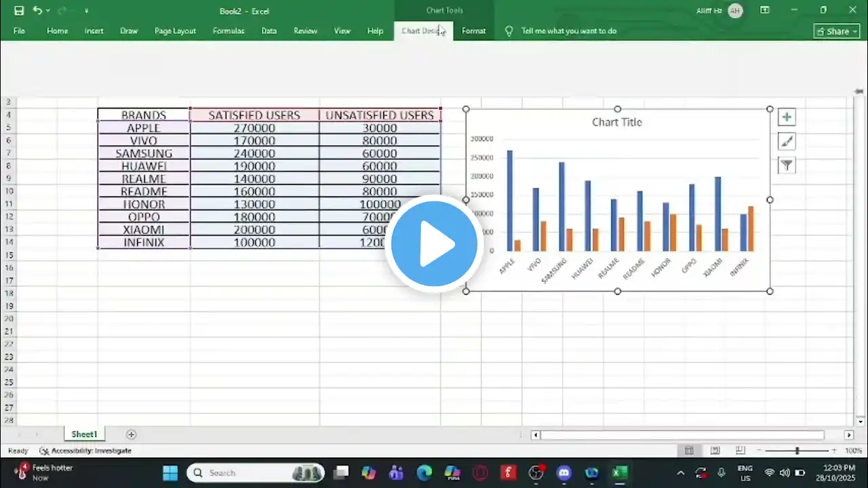Go to the Insert tab
The image size is (868, 488).
pyautogui.click(x=94, y=31)
